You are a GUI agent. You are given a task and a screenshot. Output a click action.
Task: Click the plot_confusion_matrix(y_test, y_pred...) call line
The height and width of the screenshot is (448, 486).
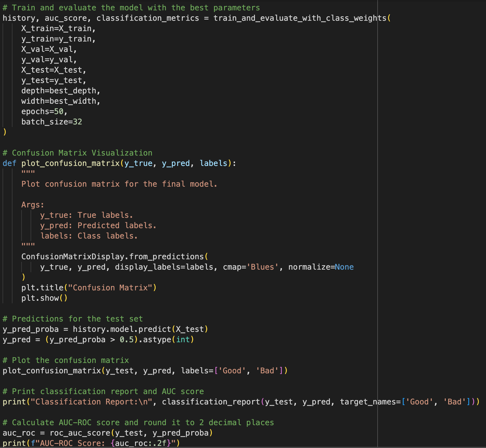145,371
